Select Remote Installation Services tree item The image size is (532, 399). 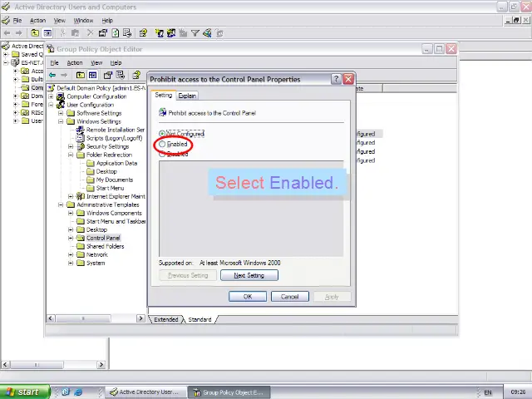pyautogui.click(x=116, y=130)
